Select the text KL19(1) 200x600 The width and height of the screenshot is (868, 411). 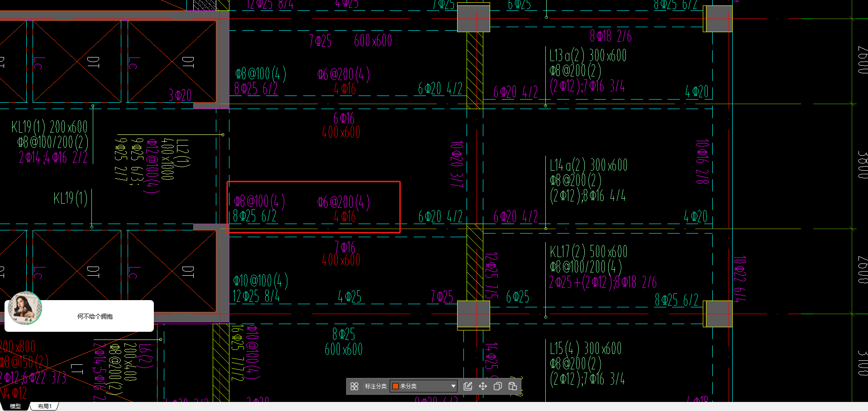point(50,127)
